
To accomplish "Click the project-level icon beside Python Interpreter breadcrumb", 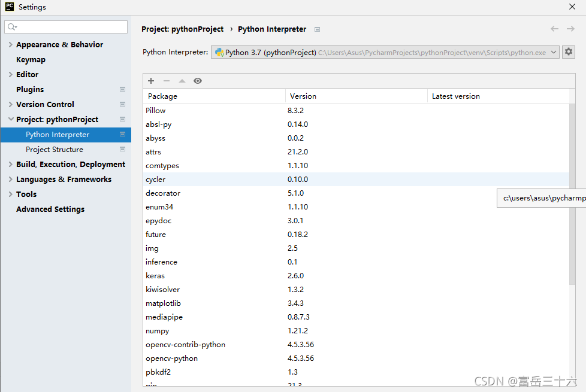I will click(x=318, y=29).
